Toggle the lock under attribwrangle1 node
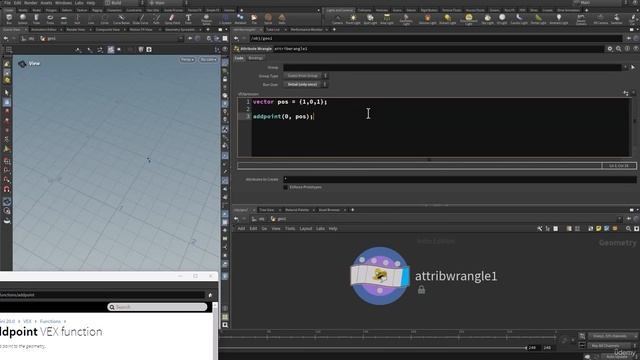 (421, 290)
